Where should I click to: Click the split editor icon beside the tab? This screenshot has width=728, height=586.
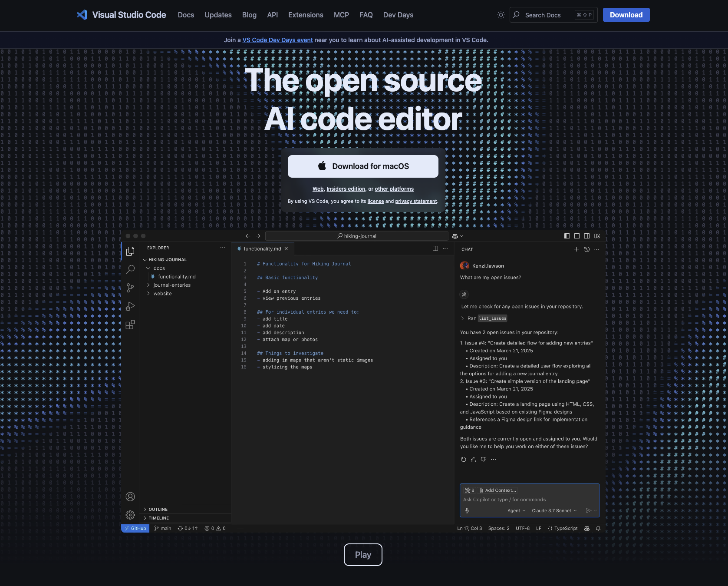(x=435, y=248)
